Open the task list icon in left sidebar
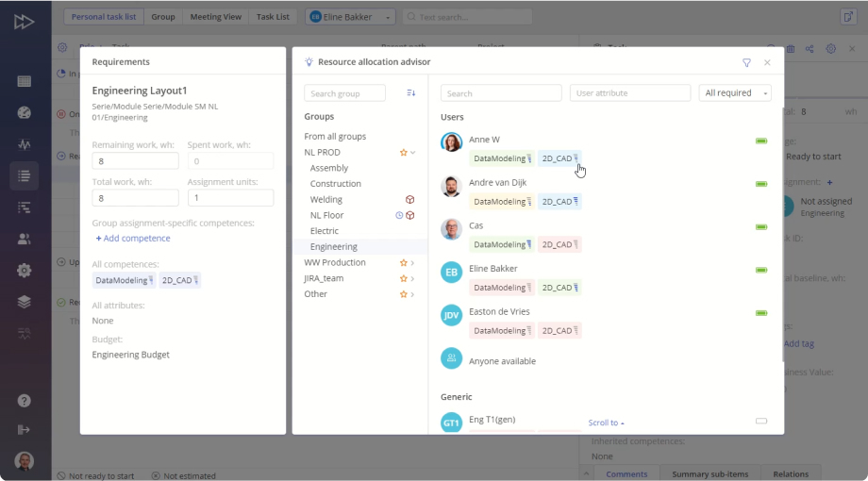The height and width of the screenshot is (481, 868). click(24, 176)
